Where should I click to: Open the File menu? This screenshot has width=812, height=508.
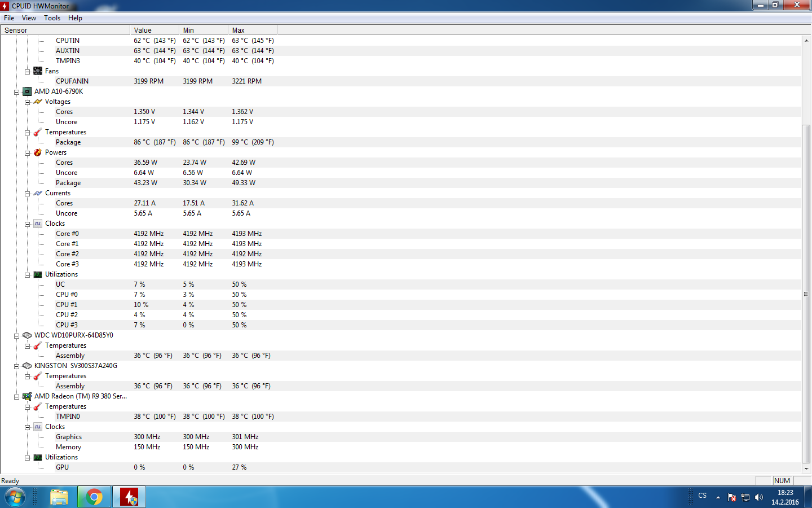(9, 18)
